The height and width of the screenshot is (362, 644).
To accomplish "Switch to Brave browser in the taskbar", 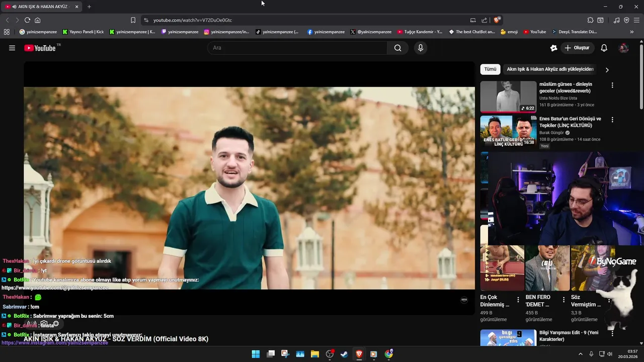I will coord(359,354).
